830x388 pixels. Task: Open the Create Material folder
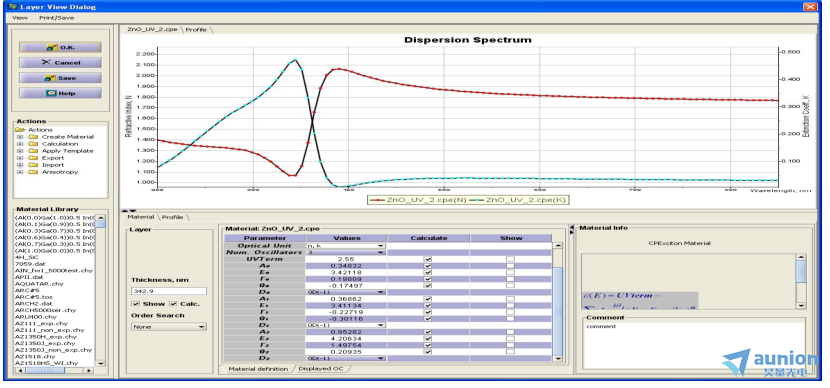(67, 137)
